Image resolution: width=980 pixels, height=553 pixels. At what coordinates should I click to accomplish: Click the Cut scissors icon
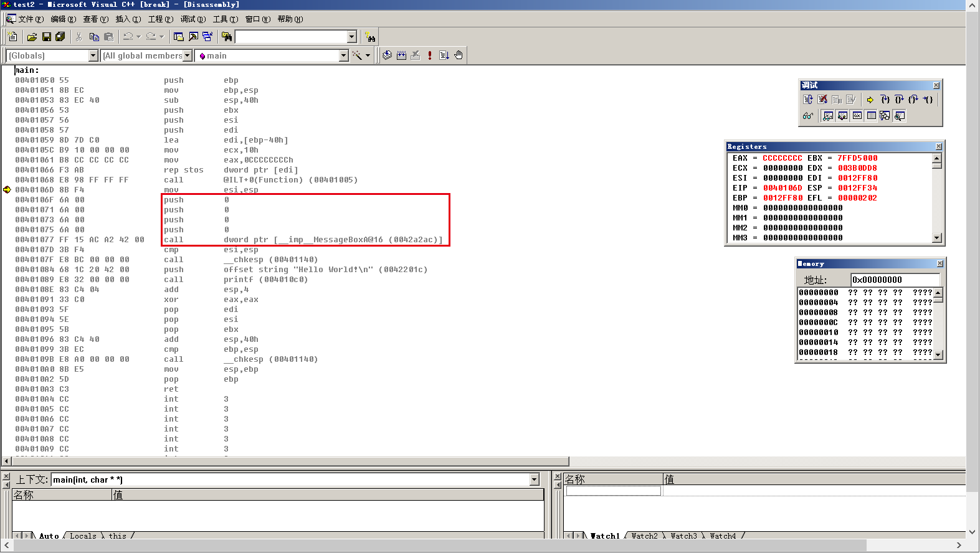pyautogui.click(x=79, y=37)
